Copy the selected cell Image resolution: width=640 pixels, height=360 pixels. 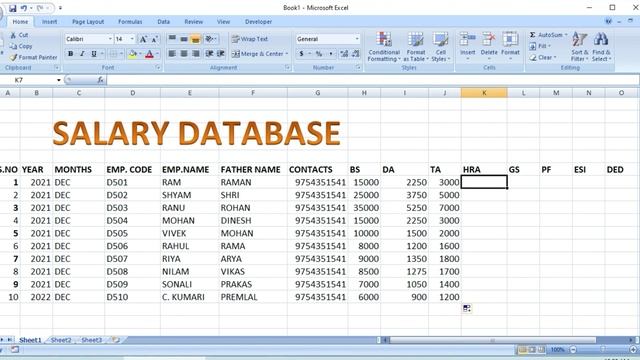[21, 46]
